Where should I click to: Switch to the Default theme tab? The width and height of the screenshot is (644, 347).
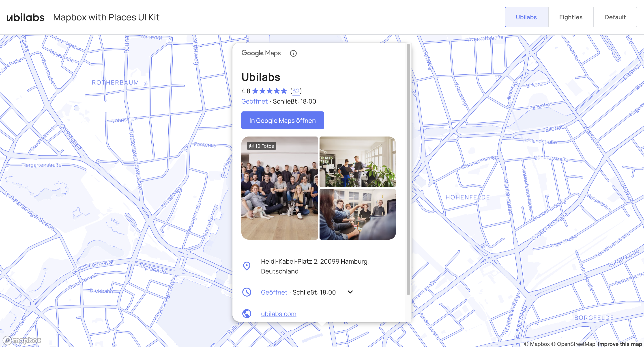click(615, 17)
